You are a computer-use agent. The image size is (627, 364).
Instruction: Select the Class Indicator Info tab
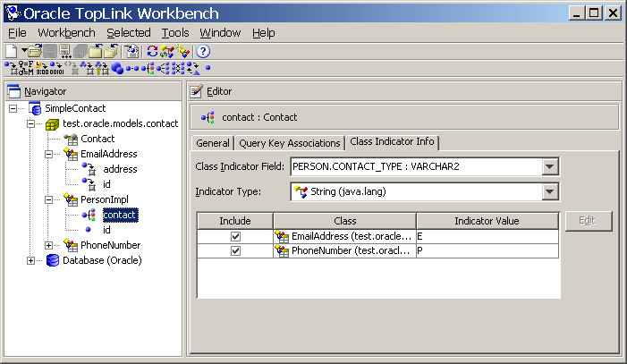392,141
